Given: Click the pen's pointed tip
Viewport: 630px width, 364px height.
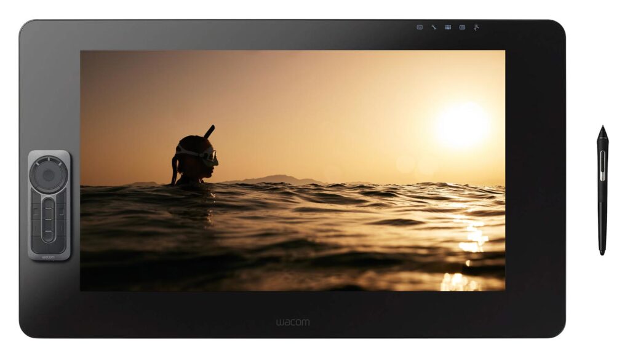Looking at the screenshot, I should (602, 129).
